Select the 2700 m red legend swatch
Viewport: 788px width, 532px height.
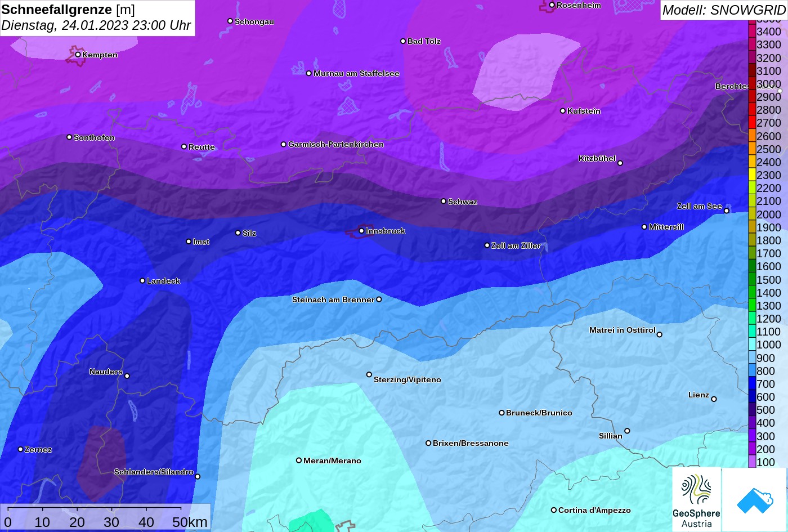[752, 123]
